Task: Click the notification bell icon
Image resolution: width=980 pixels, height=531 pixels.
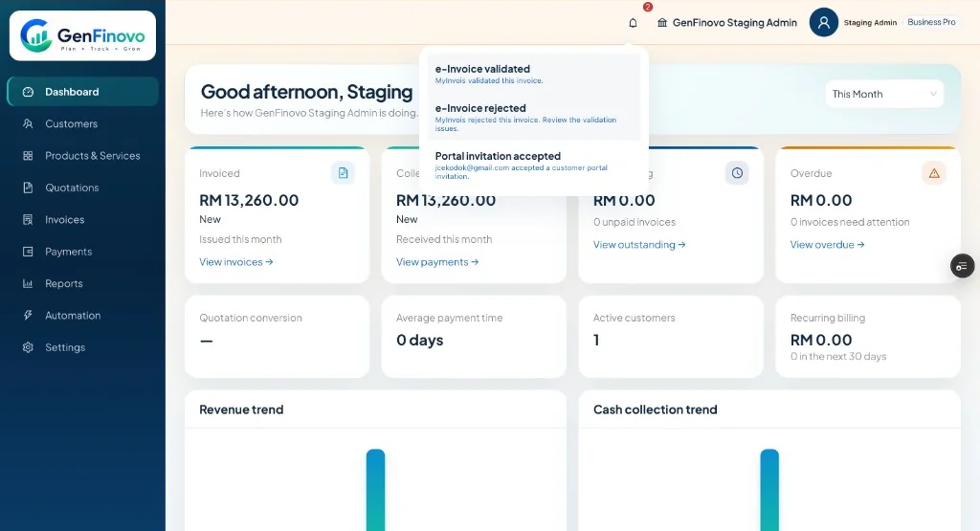Action: (634, 23)
